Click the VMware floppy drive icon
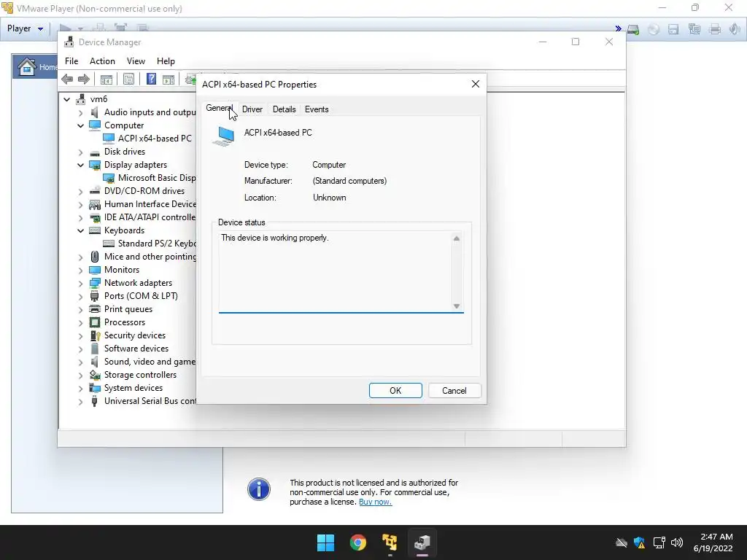 [673, 29]
